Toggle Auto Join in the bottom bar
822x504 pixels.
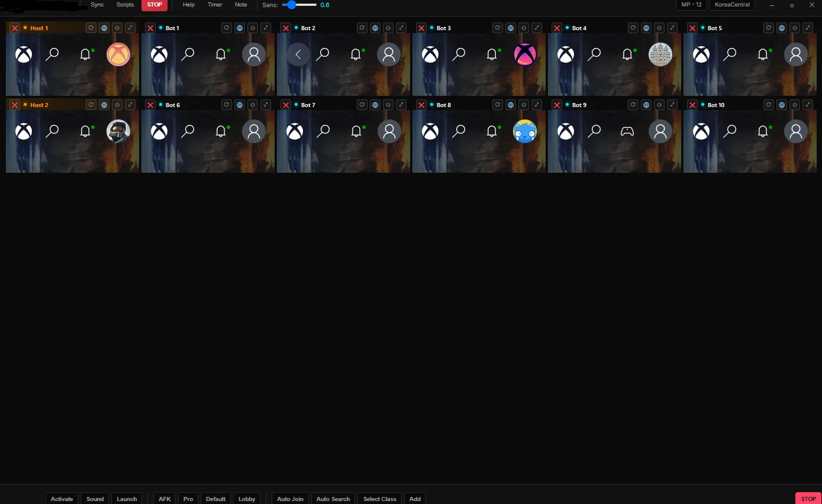(290, 499)
